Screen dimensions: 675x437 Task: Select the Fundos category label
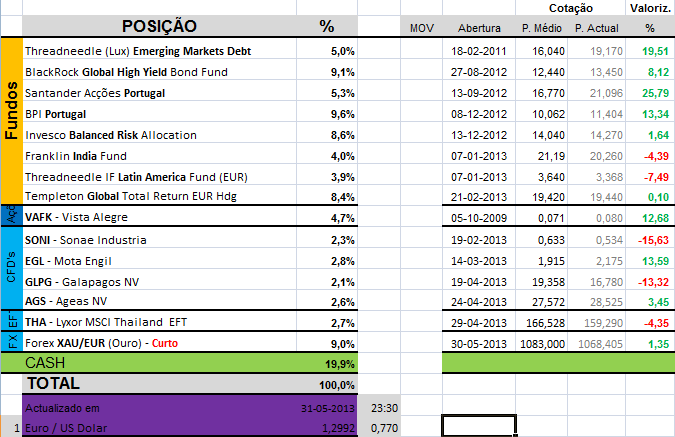click(x=12, y=110)
